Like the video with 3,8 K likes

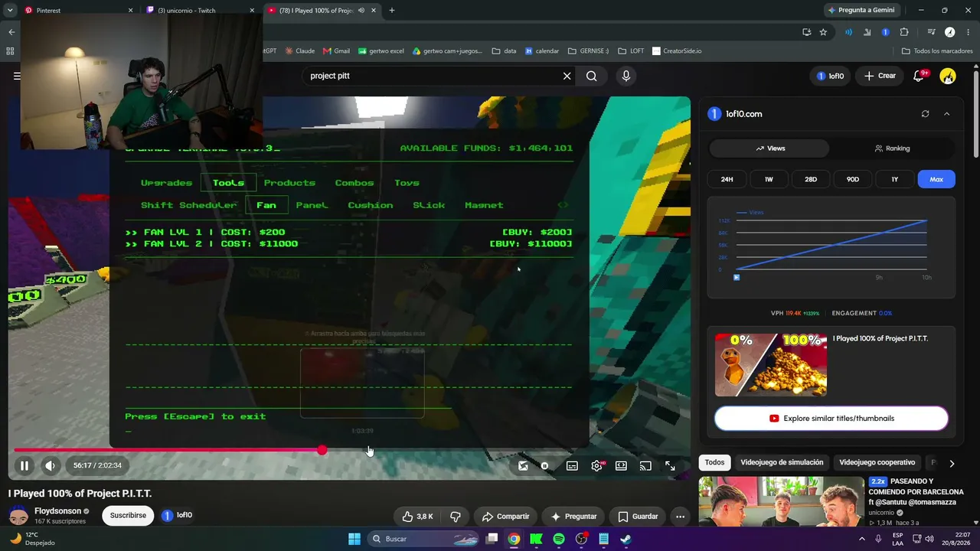pyautogui.click(x=418, y=517)
